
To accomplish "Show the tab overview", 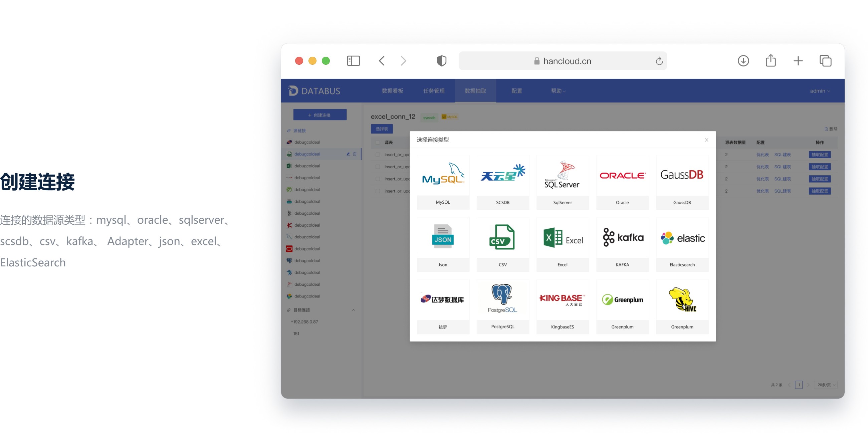I will [x=825, y=61].
